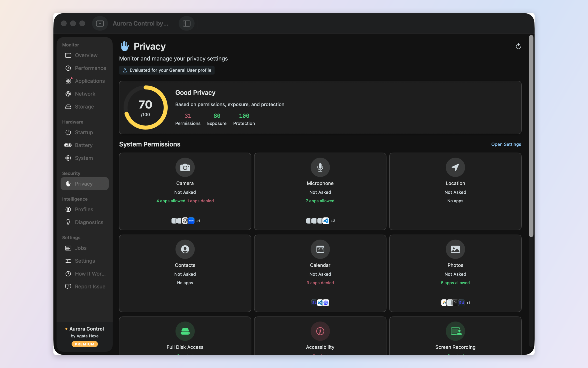The height and width of the screenshot is (368, 588).
Task: Click the Zoom app icon in Camera card
Action: 191,221
